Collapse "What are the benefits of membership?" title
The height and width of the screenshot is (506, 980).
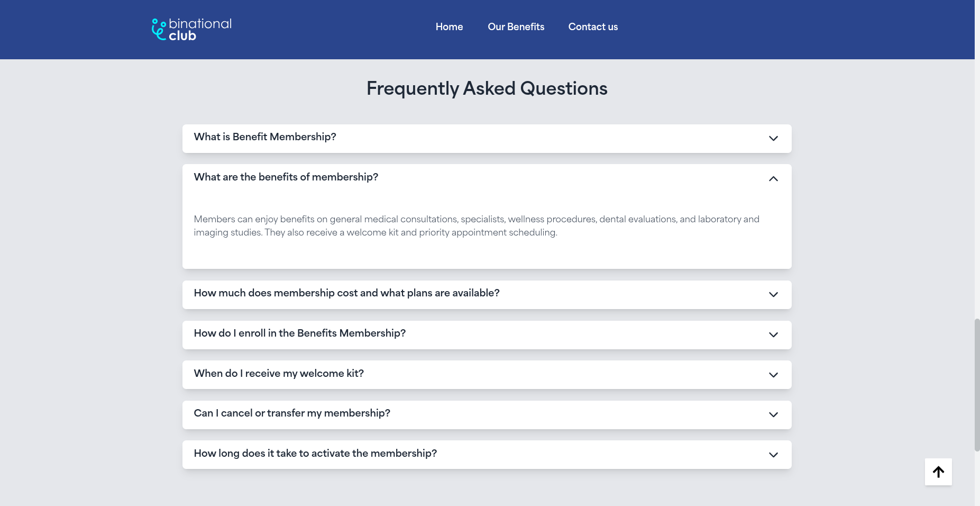286,177
